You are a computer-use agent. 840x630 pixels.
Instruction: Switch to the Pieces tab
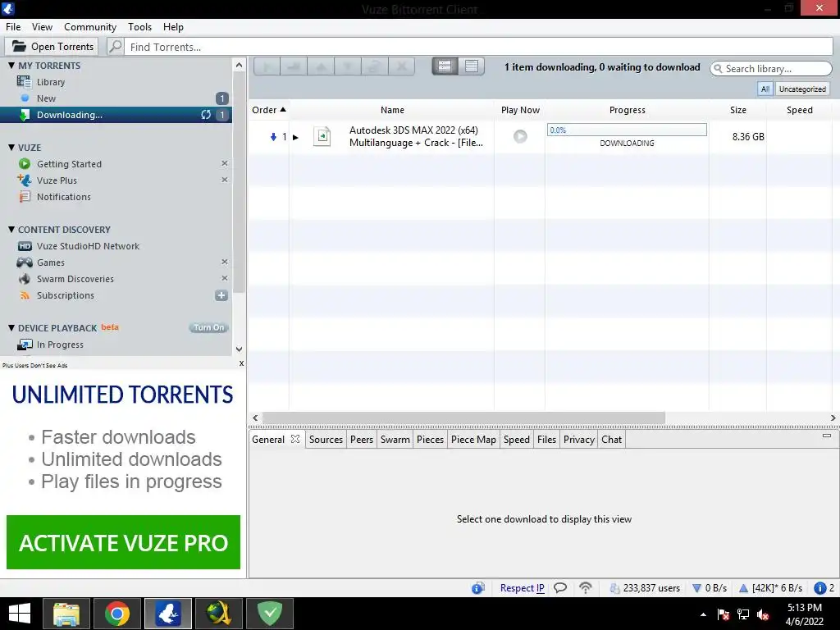coord(430,440)
